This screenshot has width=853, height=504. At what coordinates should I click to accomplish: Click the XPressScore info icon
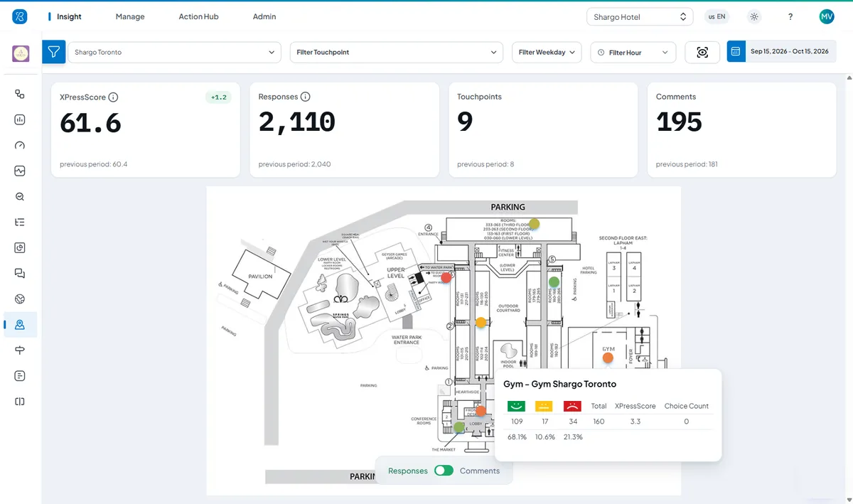114,97
